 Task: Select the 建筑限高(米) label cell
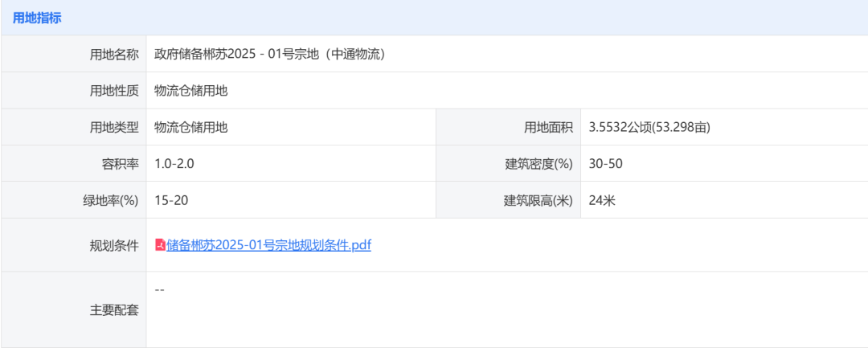(538, 200)
